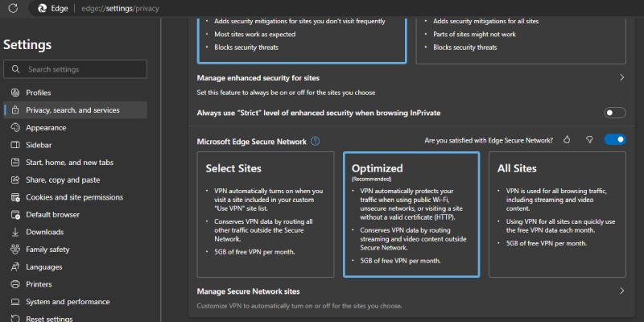644x322 pixels.
Task: Choose the All Sites VPN mode card
Action: (x=557, y=214)
